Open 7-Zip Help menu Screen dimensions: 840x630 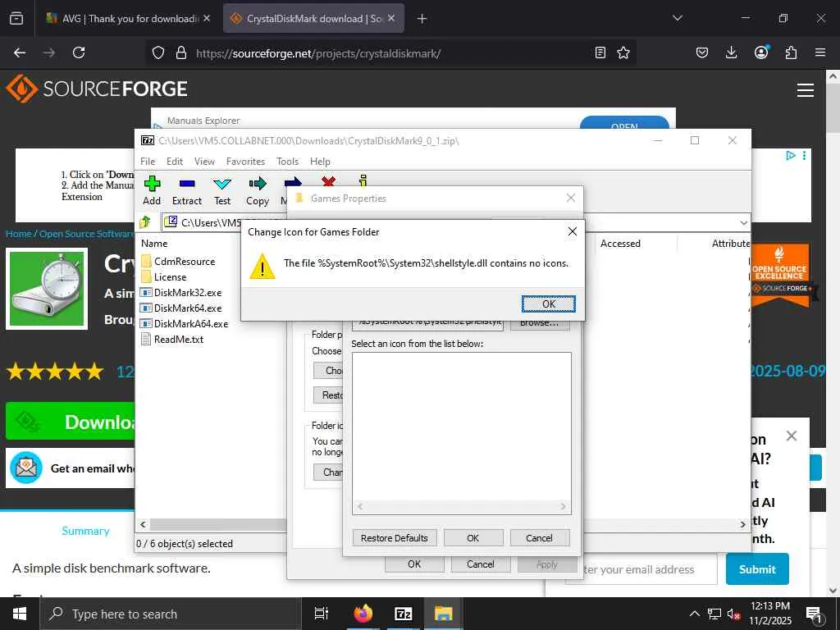tap(321, 162)
